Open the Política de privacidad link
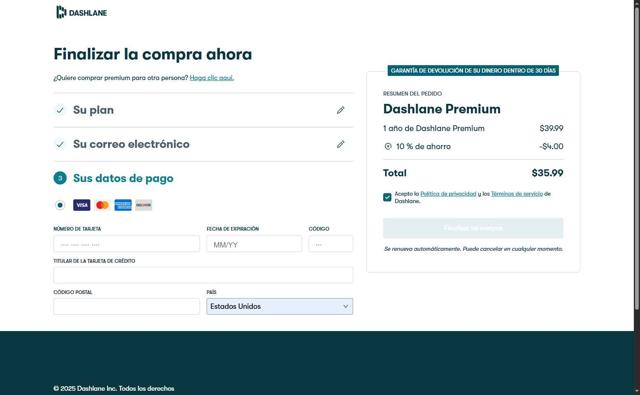 pyautogui.click(x=448, y=194)
